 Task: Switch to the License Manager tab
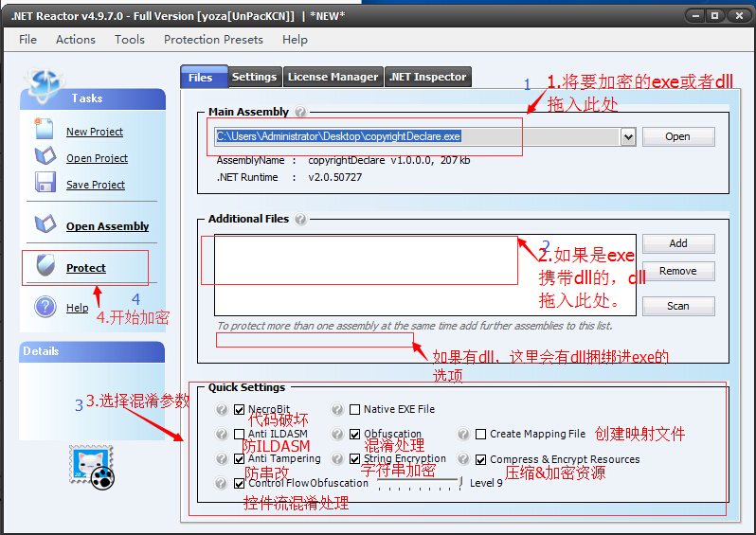333,78
